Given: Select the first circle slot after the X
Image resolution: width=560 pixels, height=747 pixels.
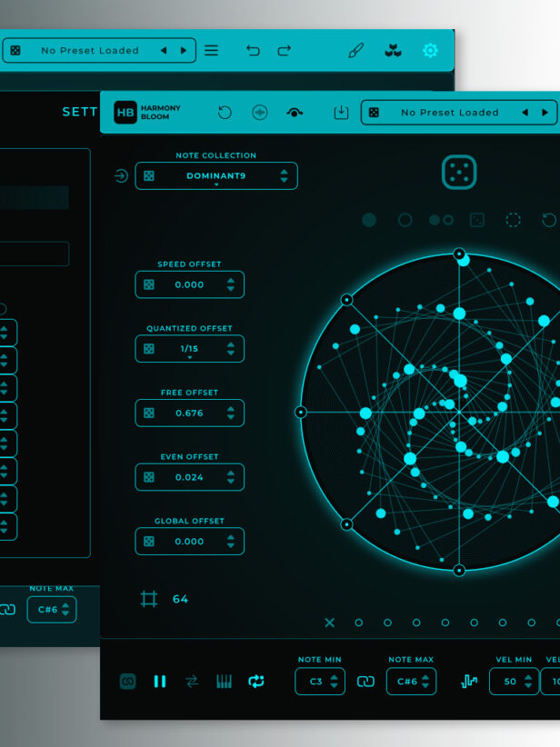Looking at the screenshot, I should (359, 622).
